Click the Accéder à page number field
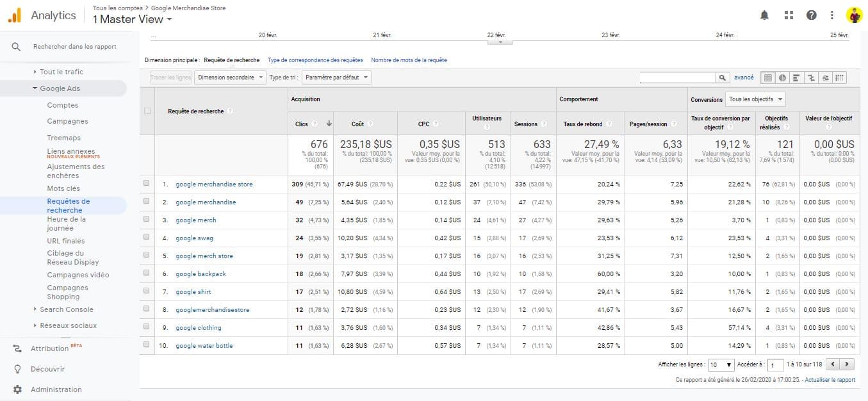Screen dimensions: 868x401 (775, 365)
